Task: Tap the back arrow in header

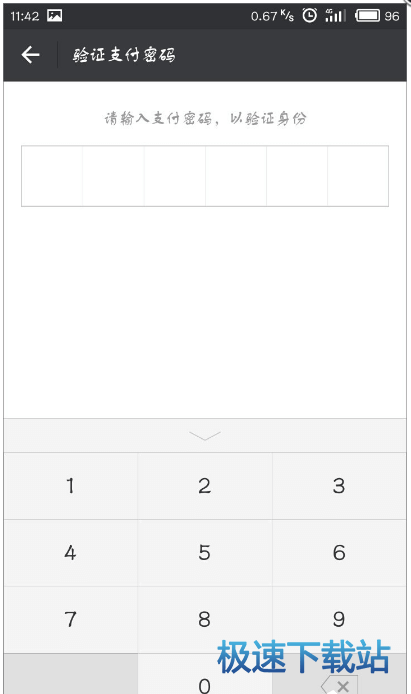Action: 31,55
